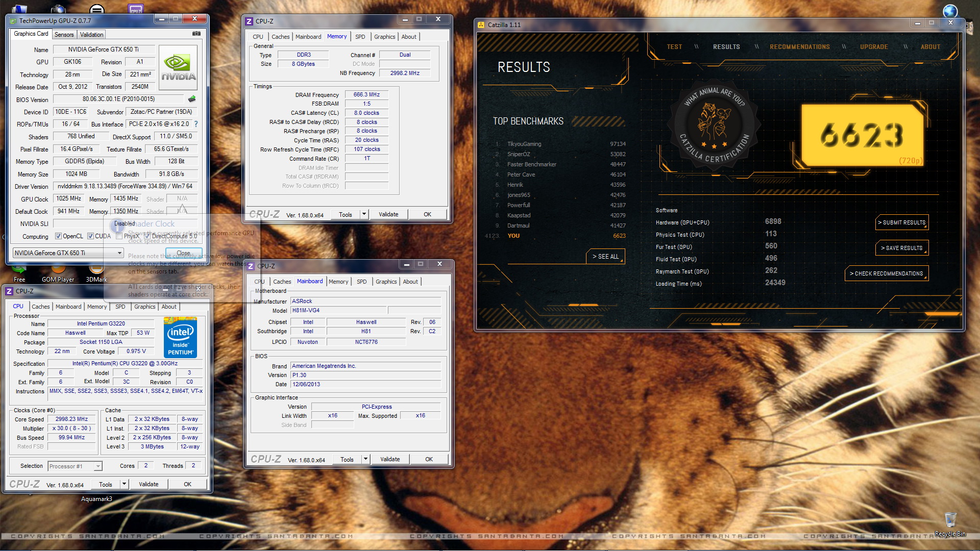Click CPU-Z CPU window title icon
This screenshot has height=551, width=980.
point(9,291)
